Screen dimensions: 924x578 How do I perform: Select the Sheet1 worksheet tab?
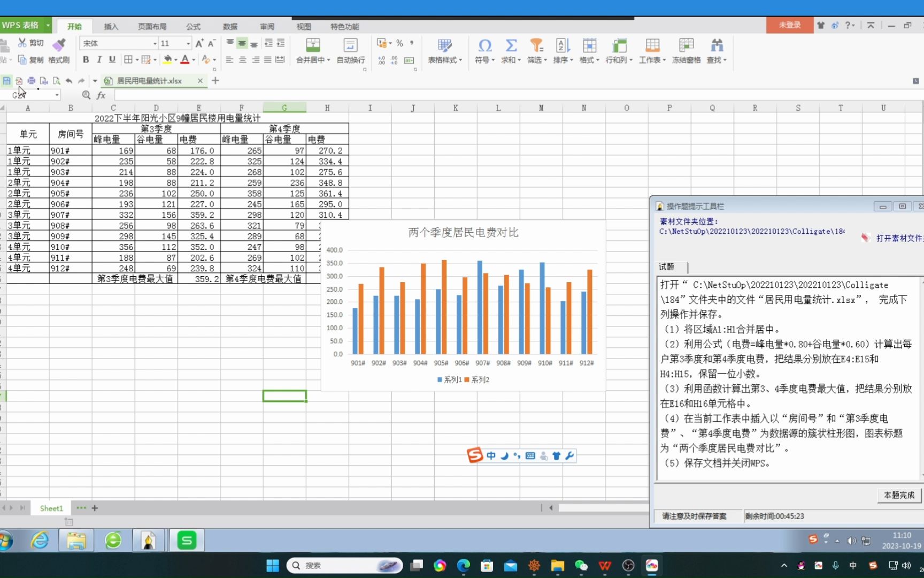click(51, 508)
